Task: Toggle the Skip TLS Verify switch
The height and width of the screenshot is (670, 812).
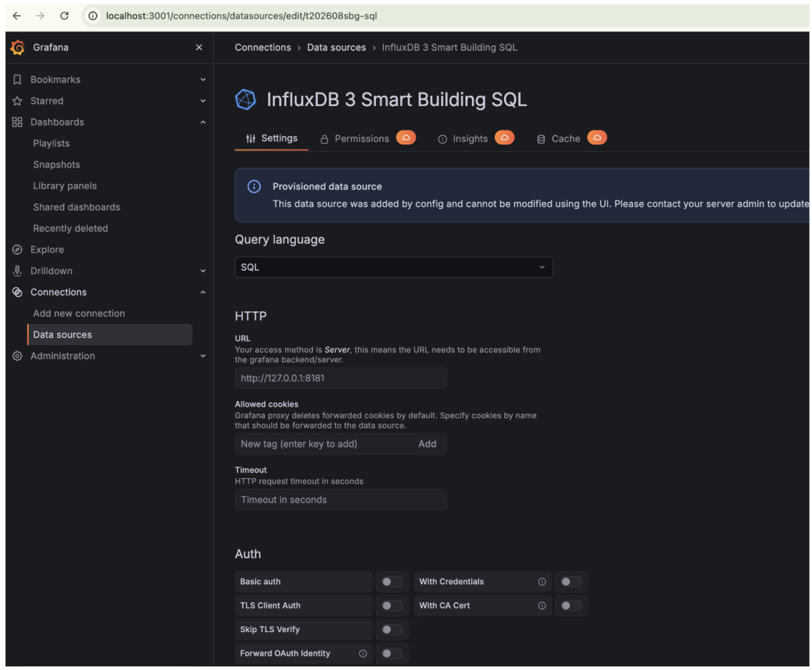Action: point(392,629)
